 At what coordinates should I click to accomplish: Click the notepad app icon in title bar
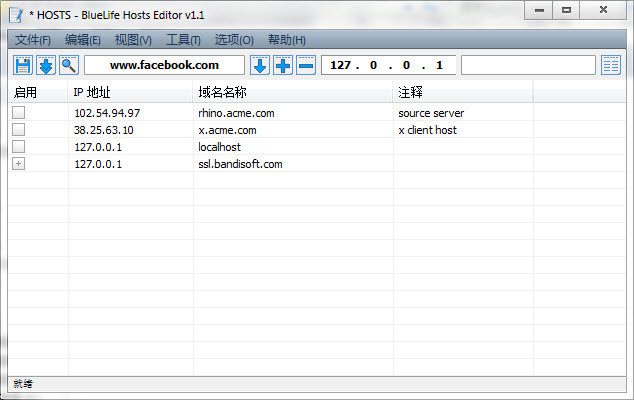point(16,15)
